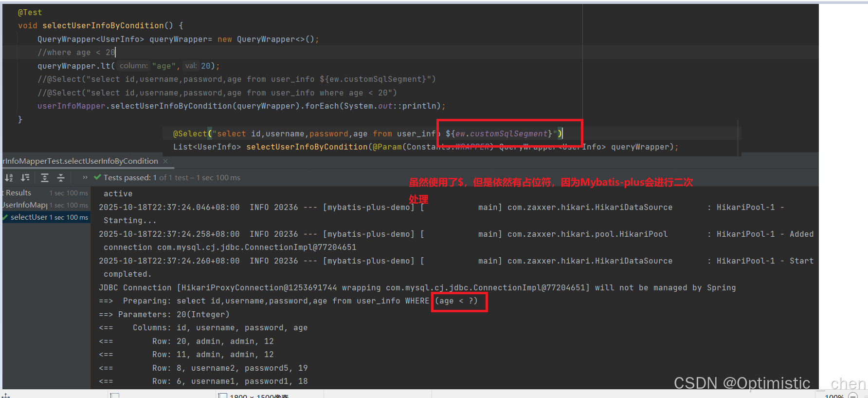Click the Columns: id, username, password, age line
The height and width of the screenshot is (398, 868).
(203, 328)
